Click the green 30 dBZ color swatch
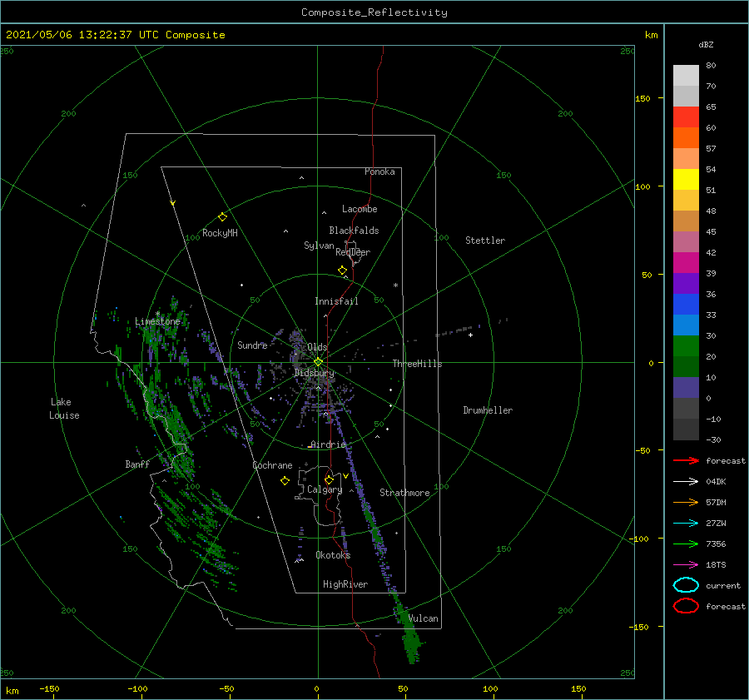The image size is (749, 700). click(686, 346)
